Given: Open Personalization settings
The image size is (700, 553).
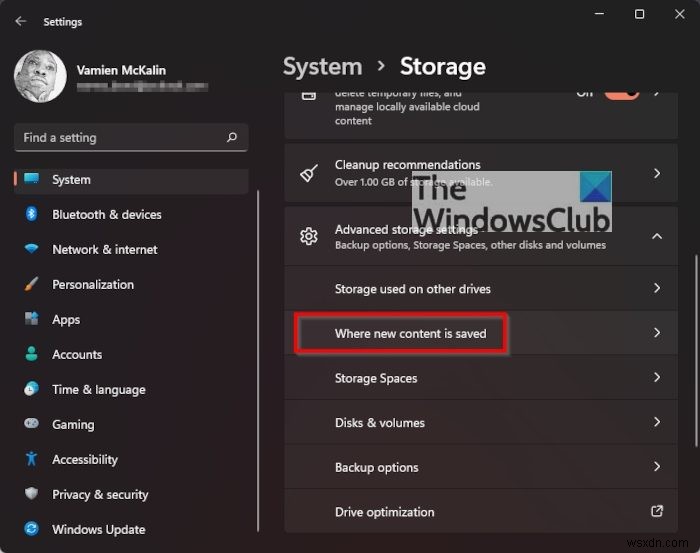Looking at the screenshot, I should 93,285.
